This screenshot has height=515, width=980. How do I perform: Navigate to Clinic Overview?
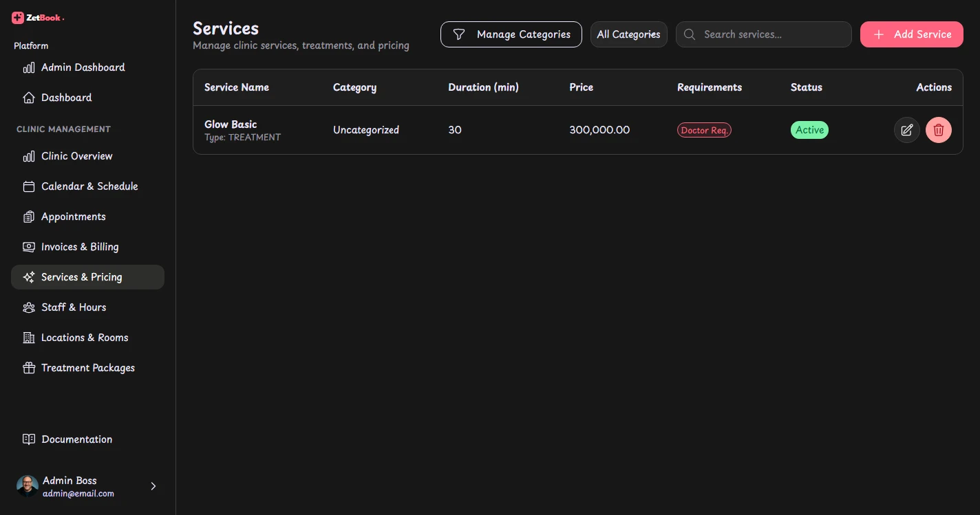coord(87,156)
